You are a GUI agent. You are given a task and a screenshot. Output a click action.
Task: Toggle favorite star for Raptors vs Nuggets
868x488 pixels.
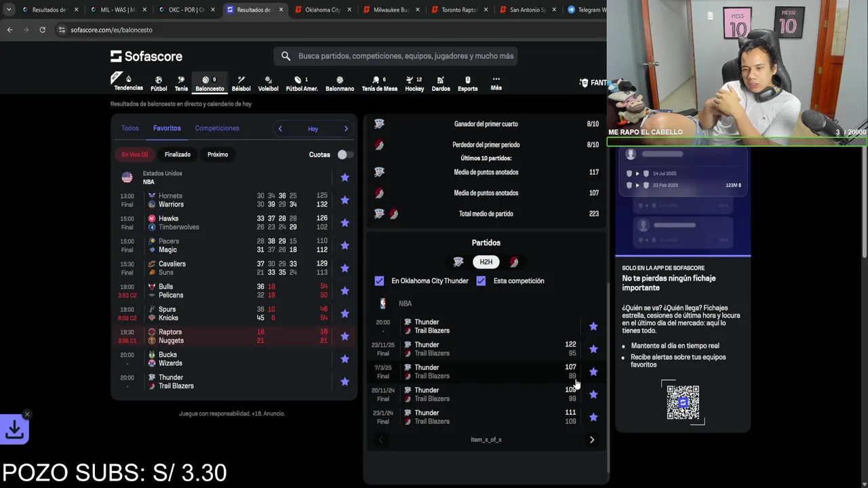click(x=344, y=336)
